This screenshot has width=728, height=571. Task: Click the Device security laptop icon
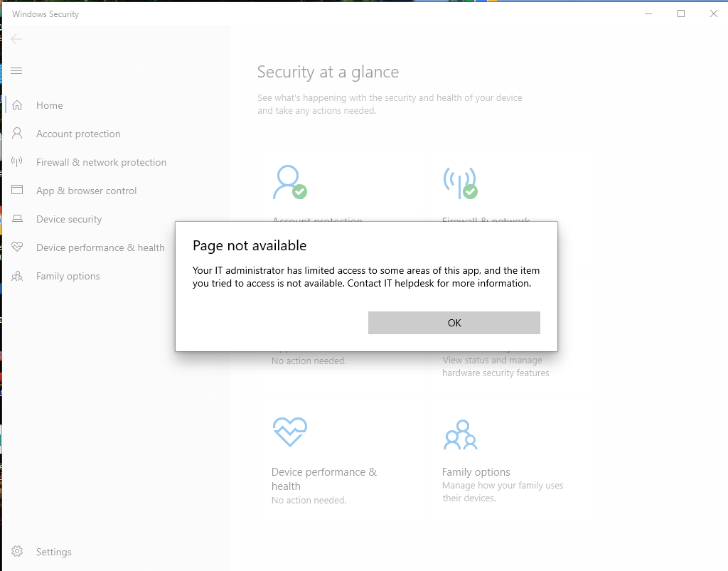18,219
